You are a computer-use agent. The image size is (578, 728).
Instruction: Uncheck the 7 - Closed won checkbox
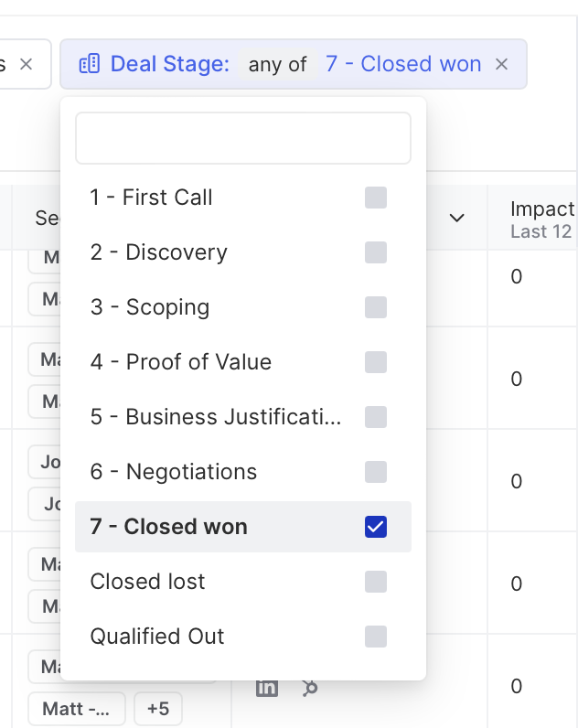point(376,527)
